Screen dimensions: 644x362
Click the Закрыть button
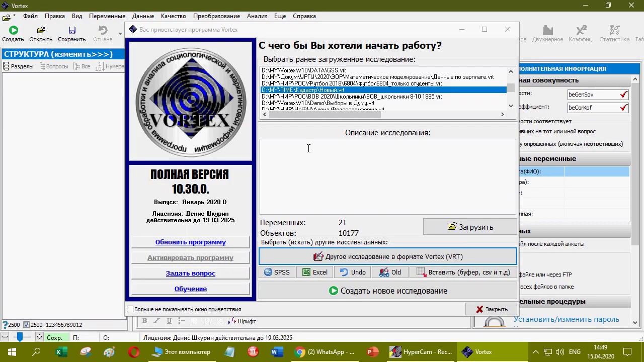[492, 309]
